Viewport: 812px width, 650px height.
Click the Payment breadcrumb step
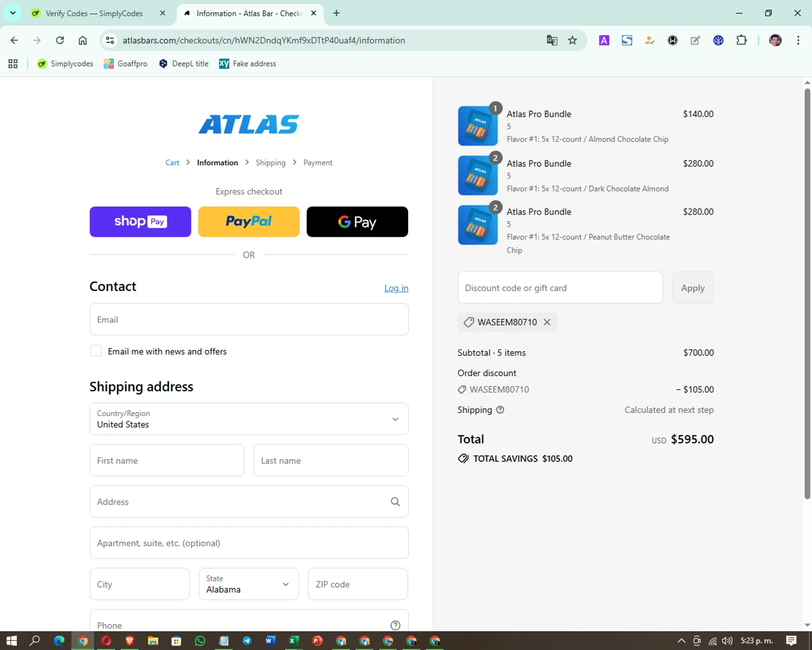(318, 162)
